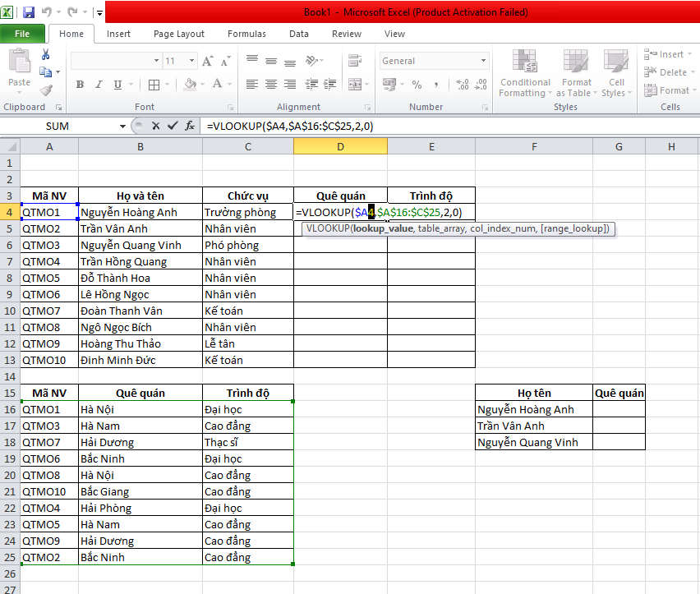Click the Font Color A button
Screen dimensions: 700x594
click(x=218, y=85)
